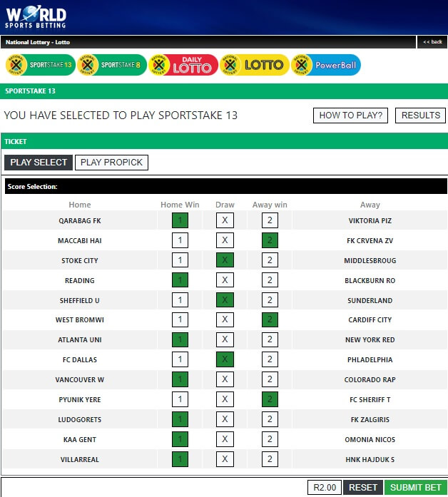Select Draw for Maccabi Hai match
Image resolution: width=448 pixels, height=497 pixels.
pos(225,241)
